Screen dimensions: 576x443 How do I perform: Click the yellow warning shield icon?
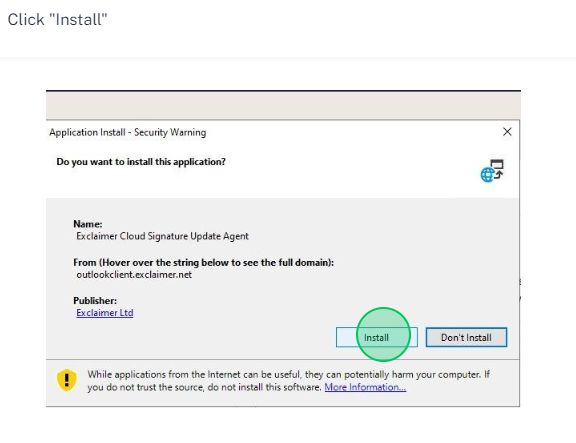[67, 379]
